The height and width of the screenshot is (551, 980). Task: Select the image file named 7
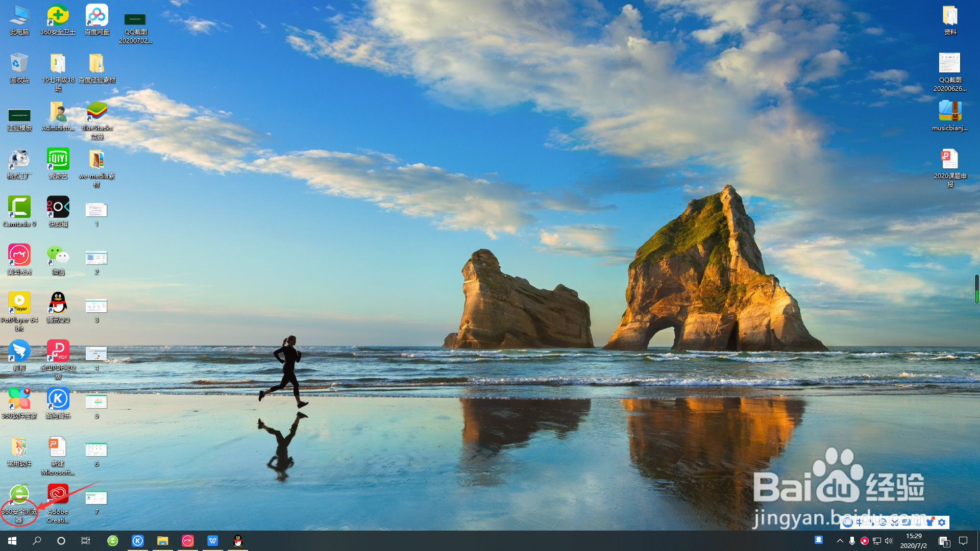click(96, 503)
